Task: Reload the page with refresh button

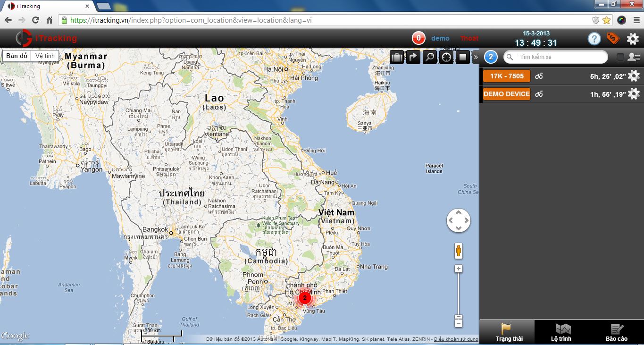Action: click(x=35, y=20)
